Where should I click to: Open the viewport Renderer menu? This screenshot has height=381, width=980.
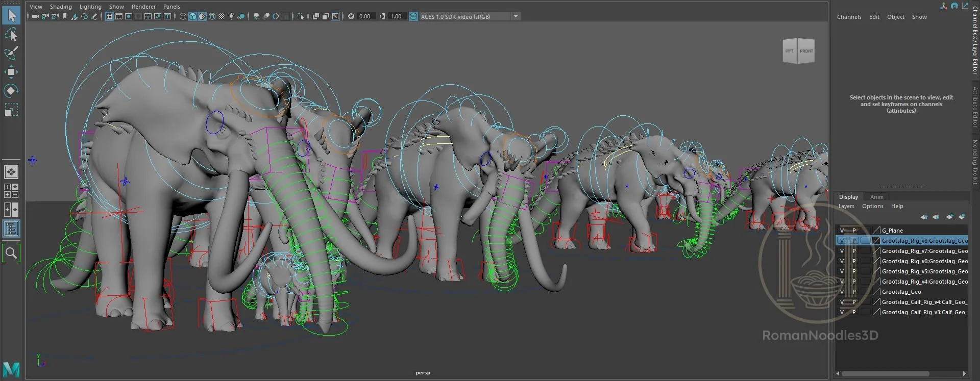tap(143, 7)
